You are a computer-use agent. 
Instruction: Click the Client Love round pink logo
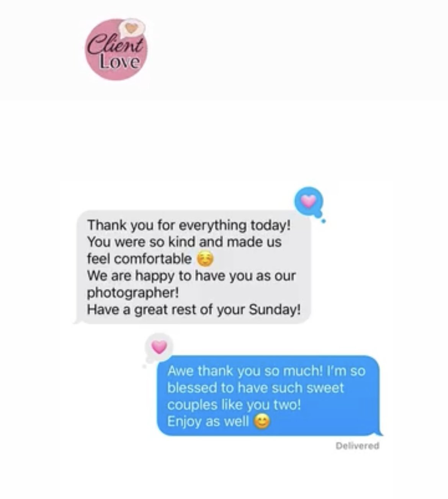pyautogui.click(x=116, y=50)
